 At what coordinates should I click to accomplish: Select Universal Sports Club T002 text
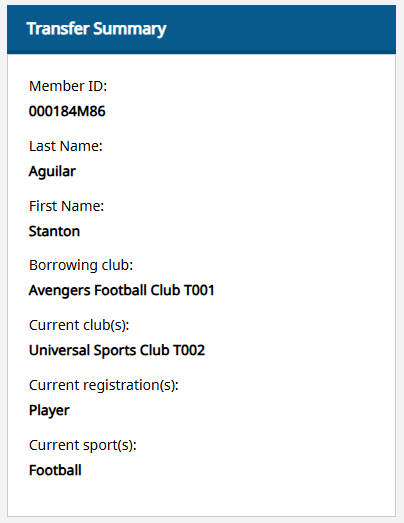click(117, 350)
